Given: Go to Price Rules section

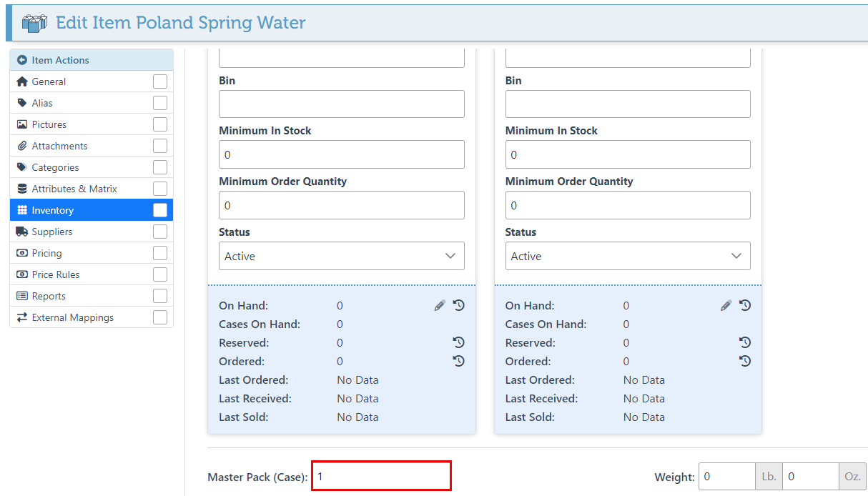Looking at the screenshot, I should coord(56,274).
